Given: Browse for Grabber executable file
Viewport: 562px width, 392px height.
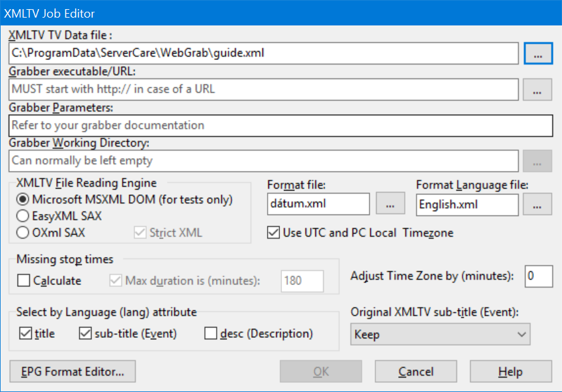Looking at the screenshot, I should (537, 89).
